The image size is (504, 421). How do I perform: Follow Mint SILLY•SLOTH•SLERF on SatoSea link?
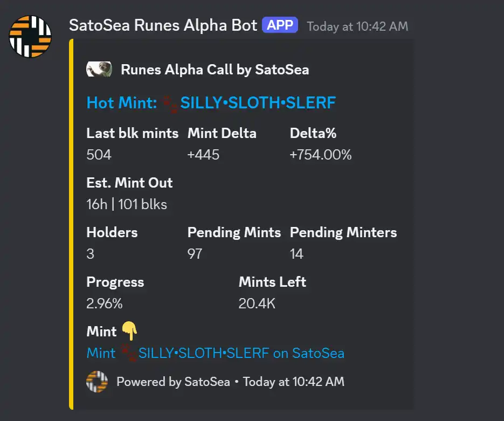pyautogui.click(x=216, y=353)
